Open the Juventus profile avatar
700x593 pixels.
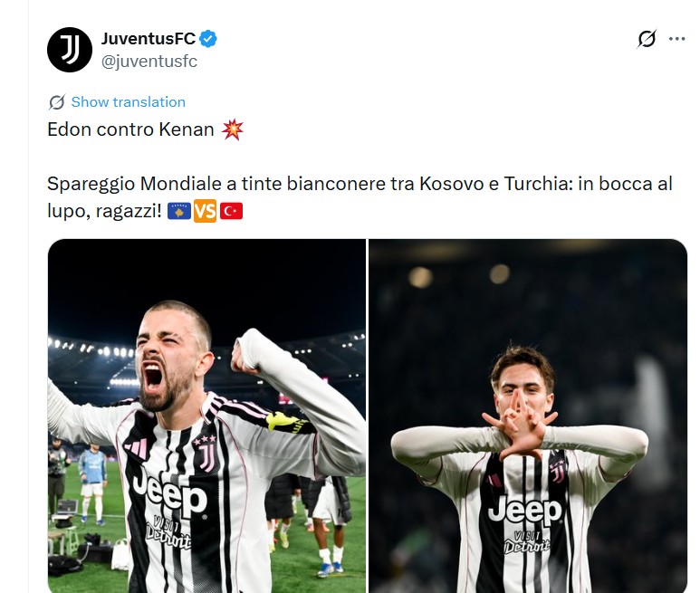click(x=70, y=50)
